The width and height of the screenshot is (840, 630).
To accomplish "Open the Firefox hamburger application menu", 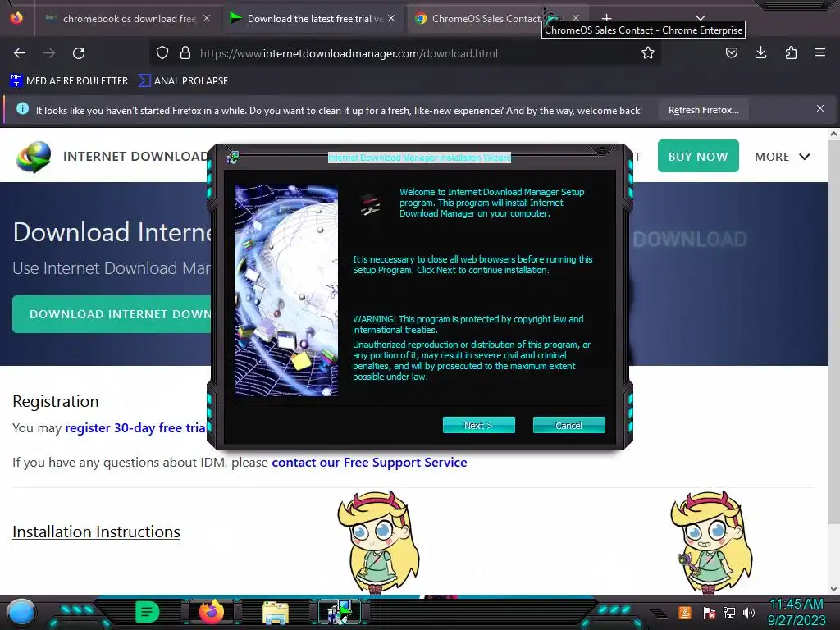I will point(820,52).
